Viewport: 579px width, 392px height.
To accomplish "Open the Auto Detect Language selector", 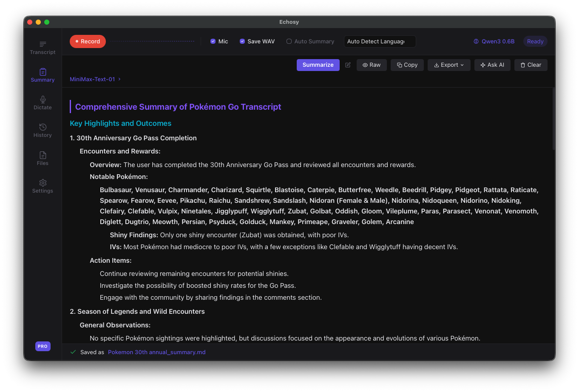I will pyautogui.click(x=379, y=41).
